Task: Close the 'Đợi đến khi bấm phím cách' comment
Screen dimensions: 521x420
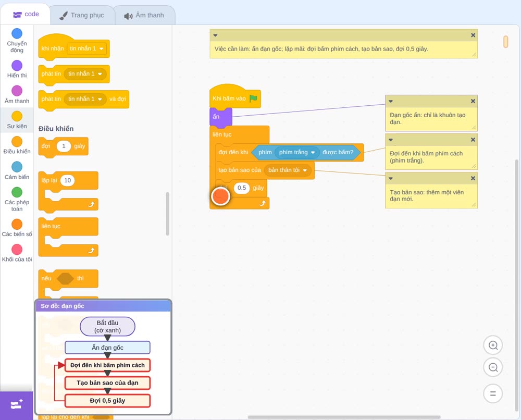Action: (x=473, y=140)
